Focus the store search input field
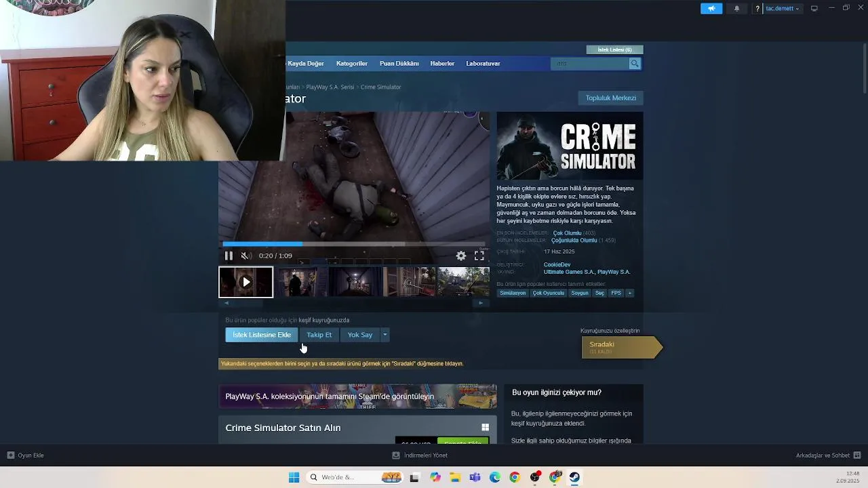The width and height of the screenshot is (868, 488). point(591,64)
